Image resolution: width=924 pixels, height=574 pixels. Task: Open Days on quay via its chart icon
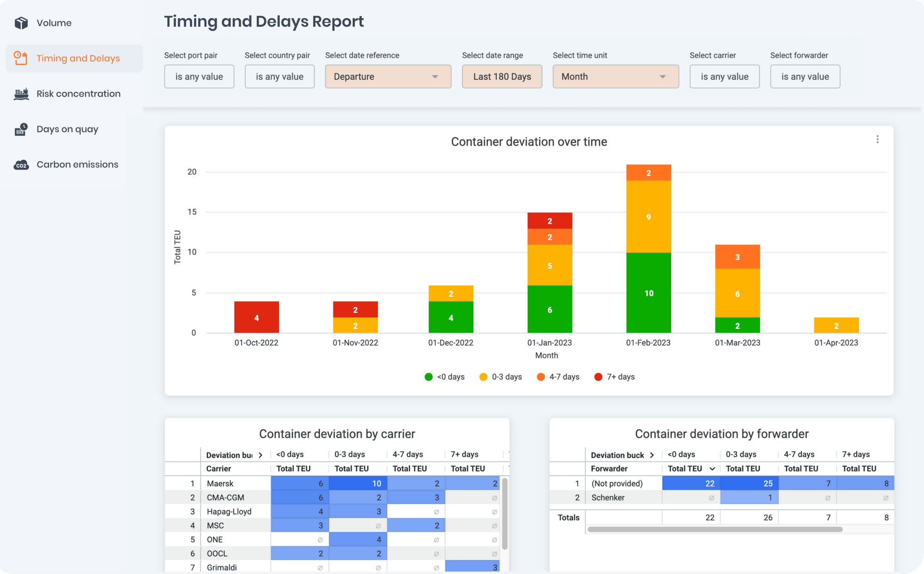pos(20,129)
